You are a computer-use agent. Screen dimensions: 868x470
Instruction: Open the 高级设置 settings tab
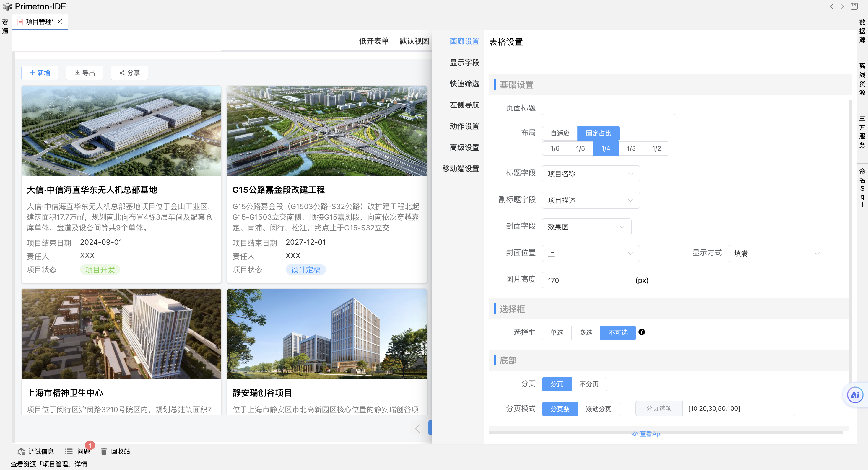pos(464,147)
